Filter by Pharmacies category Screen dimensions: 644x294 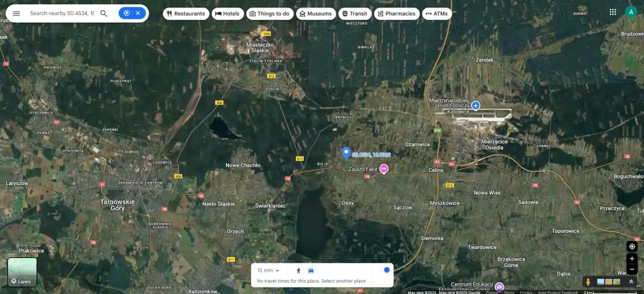pos(397,13)
